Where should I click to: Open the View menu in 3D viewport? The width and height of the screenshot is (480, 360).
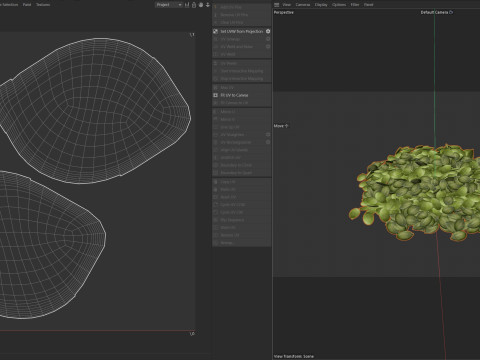287,5
